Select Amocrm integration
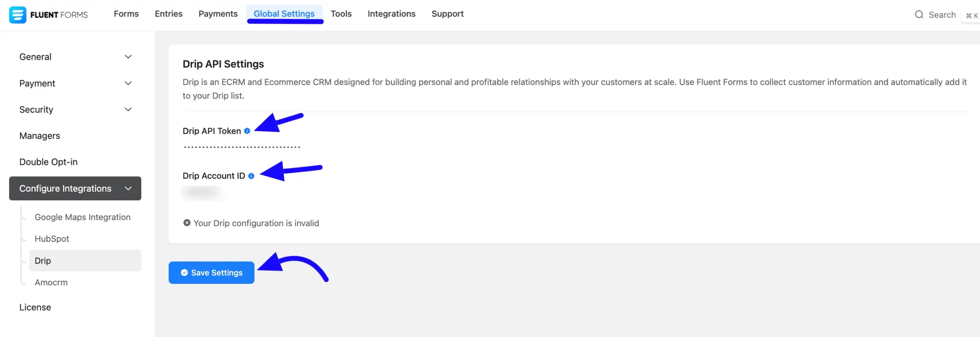 pos(51,283)
